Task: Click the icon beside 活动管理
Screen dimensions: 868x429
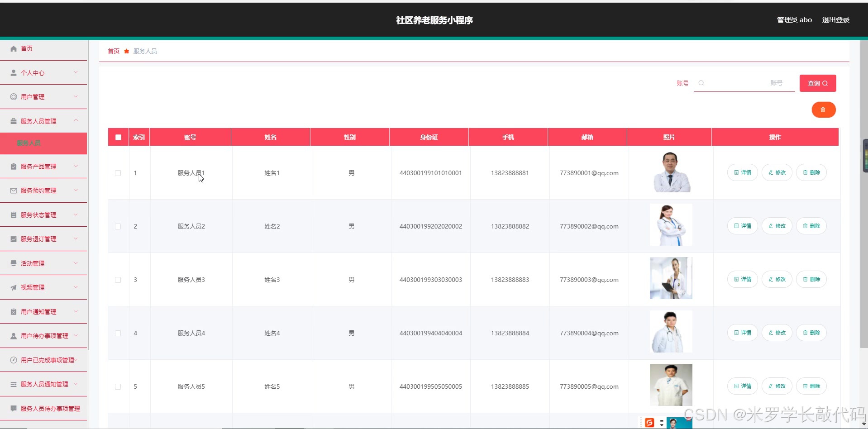Action: (x=14, y=263)
